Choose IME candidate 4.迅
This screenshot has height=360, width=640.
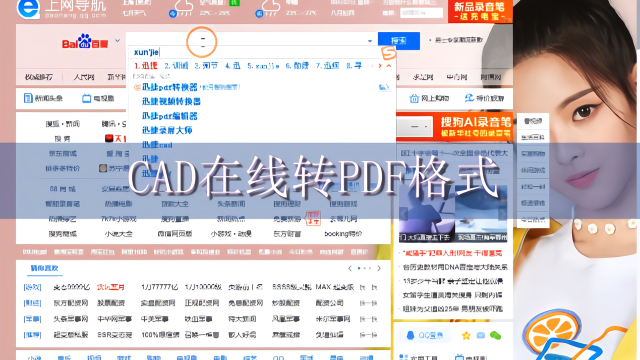[x=233, y=65]
